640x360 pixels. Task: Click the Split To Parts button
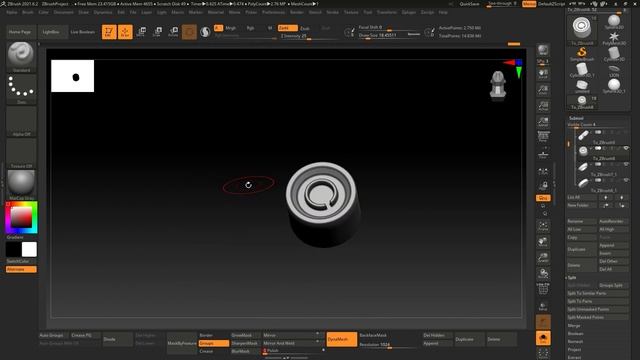click(598, 301)
